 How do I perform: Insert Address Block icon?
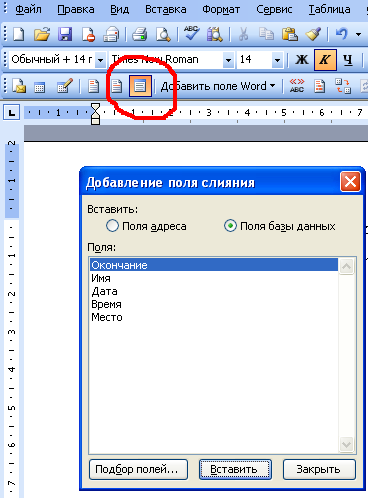pyautogui.click(x=93, y=86)
